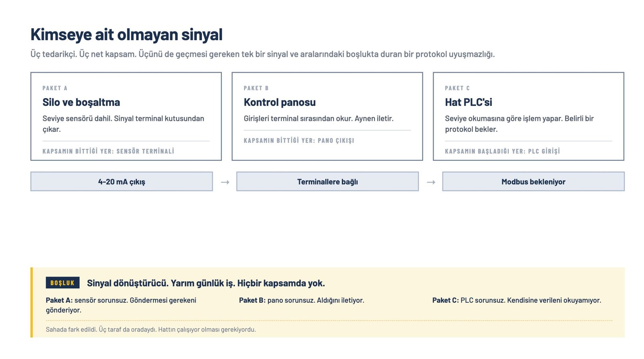This screenshot has height=359, width=644.
Task: Select the "PAKET C" label
Action: (x=457, y=88)
